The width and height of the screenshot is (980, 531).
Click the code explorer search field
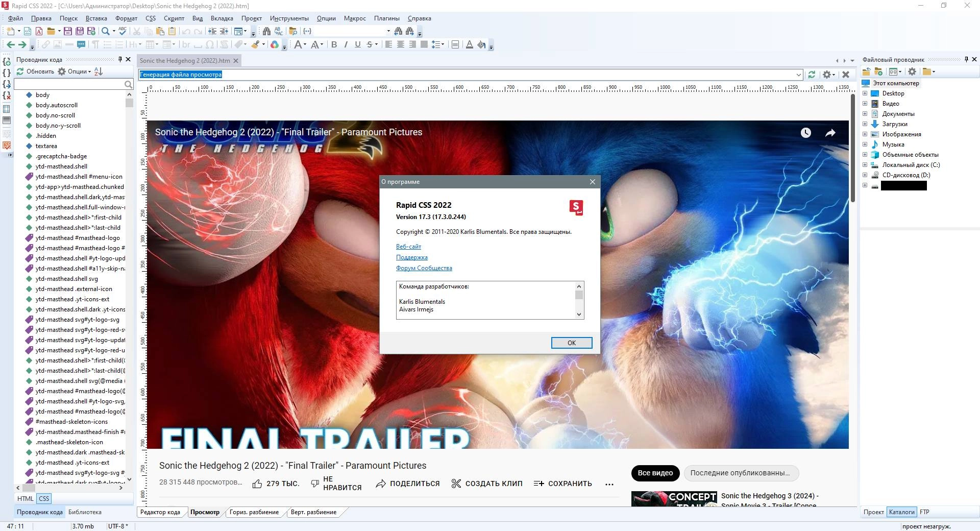(x=73, y=84)
